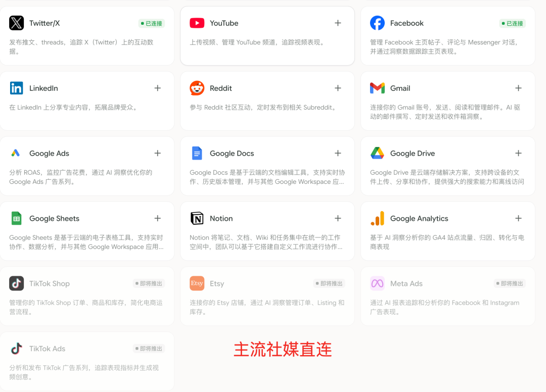This screenshot has height=392, width=546.
Task: Connect Google Docs via plus button
Action: (338, 153)
